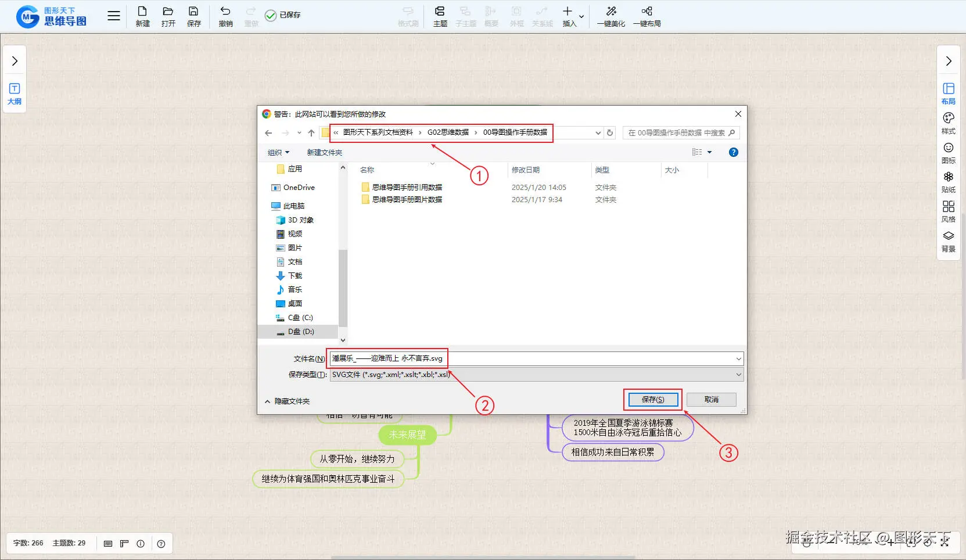966x560 pixels.
Task: Click the blue help icon in dialog
Action: coord(734,152)
